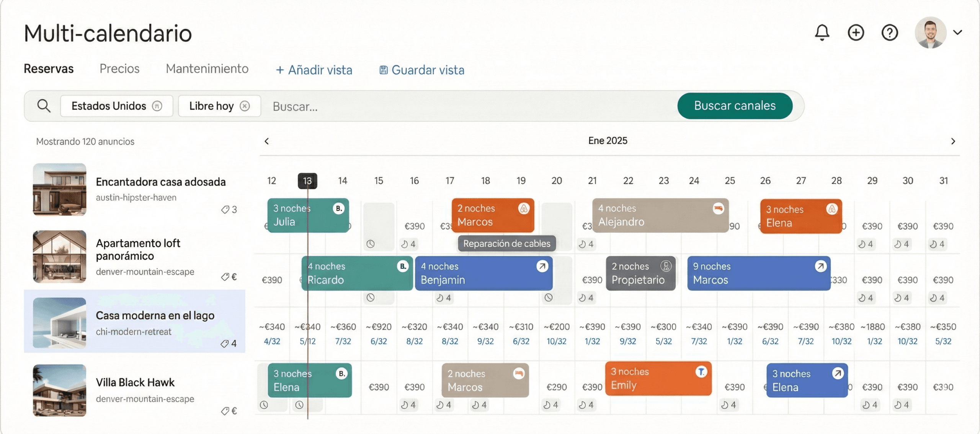Image resolution: width=980 pixels, height=434 pixels.
Task: Expand the user profile dropdown arrow
Action: (x=958, y=33)
